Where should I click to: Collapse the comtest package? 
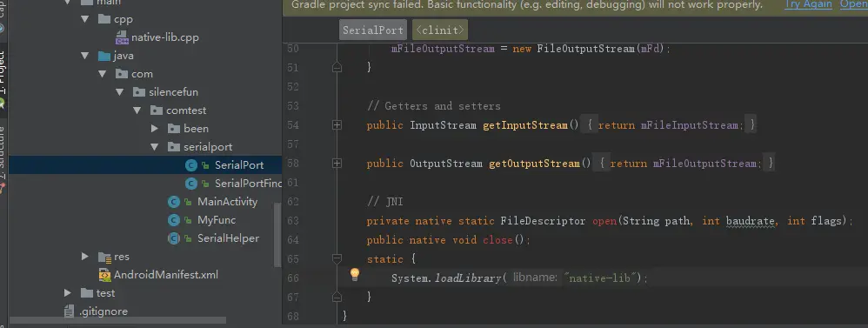(137, 110)
